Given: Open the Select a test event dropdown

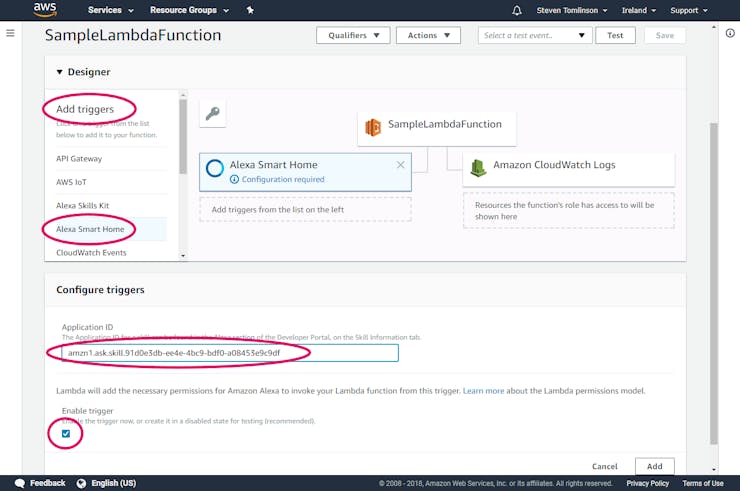Looking at the screenshot, I should (x=535, y=35).
